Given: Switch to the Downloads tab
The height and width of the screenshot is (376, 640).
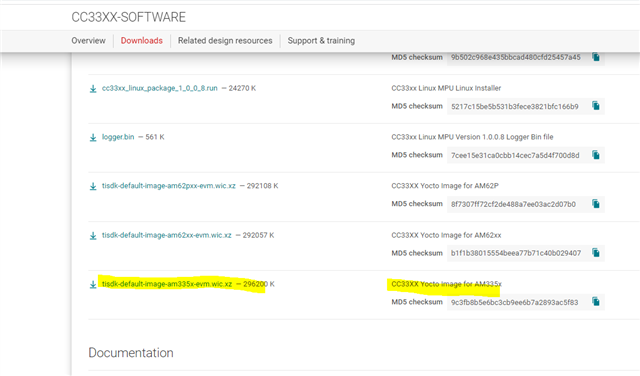Looking at the screenshot, I should click(142, 41).
